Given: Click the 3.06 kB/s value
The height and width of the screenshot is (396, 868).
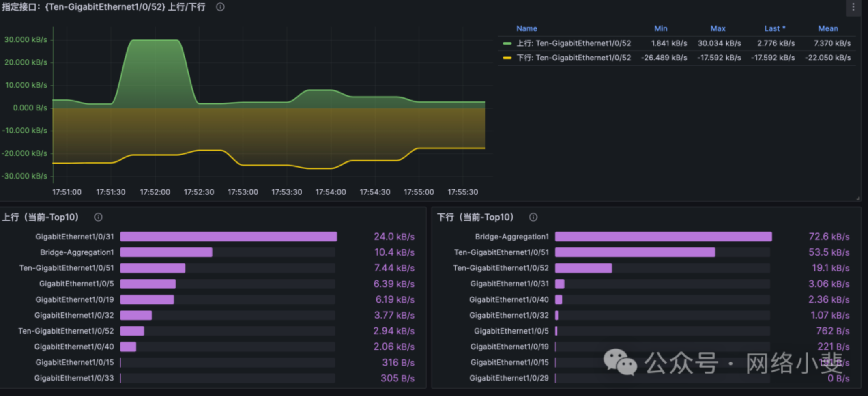Looking at the screenshot, I should point(829,284).
